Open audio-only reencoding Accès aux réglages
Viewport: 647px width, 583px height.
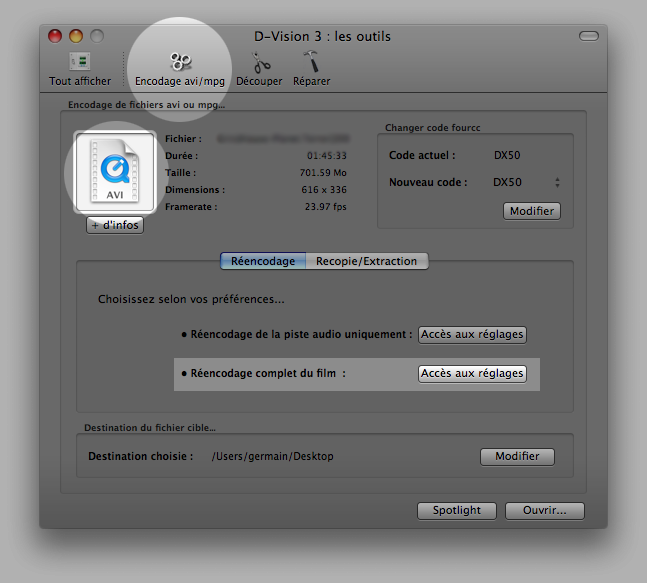pos(472,334)
